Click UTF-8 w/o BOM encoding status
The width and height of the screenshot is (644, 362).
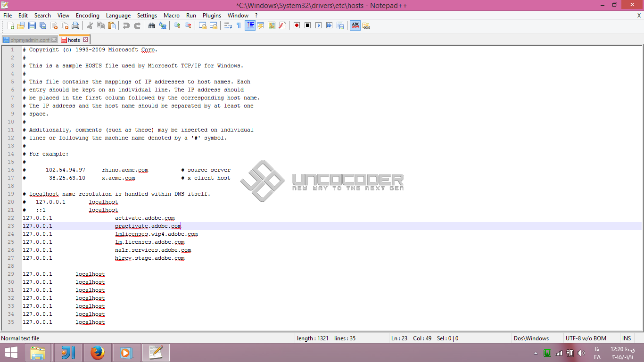click(x=586, y=338)
